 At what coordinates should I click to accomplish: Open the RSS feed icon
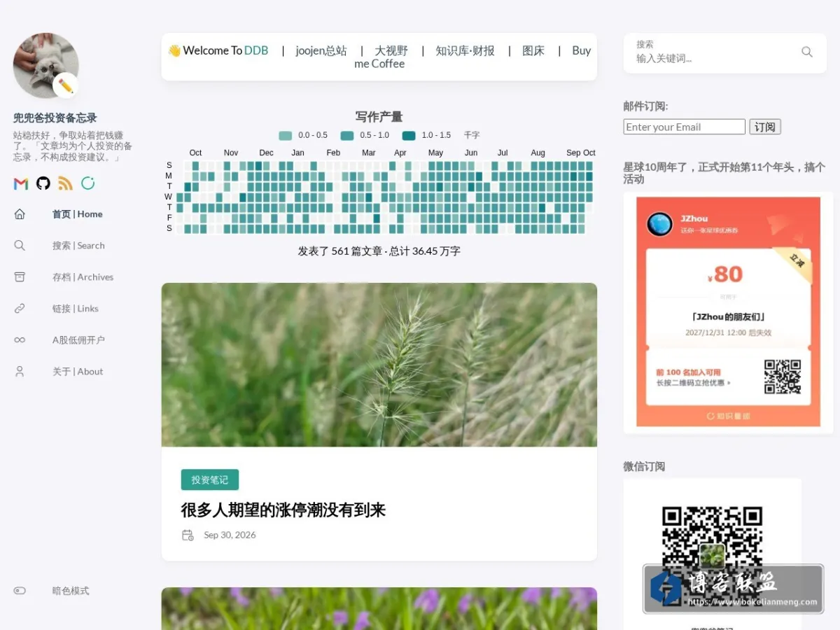pyautogui.click(x=66, y=183)
